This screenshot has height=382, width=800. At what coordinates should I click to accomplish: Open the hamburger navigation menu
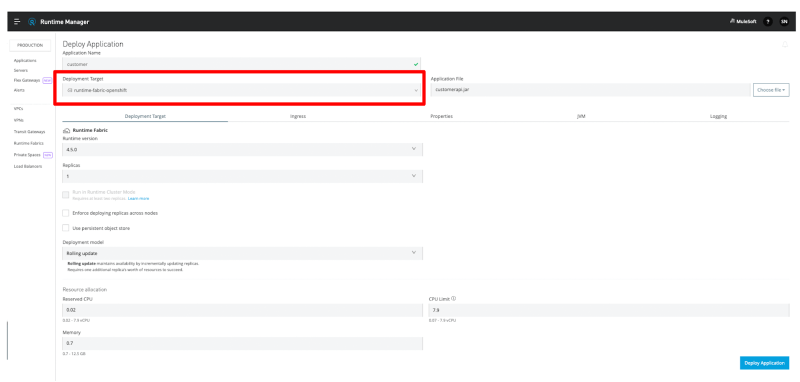click(x=17, y=22)
